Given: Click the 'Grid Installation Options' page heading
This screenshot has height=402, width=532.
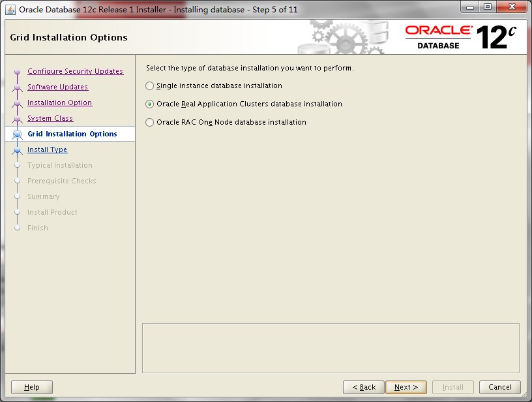Looking at the screenshot, I should 69,37.
